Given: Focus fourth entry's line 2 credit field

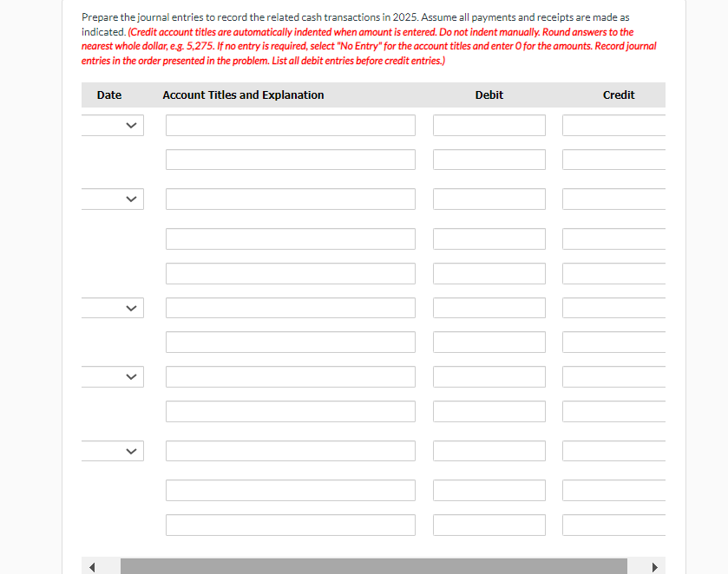Looking at the screenshot, I should (613, 412).
